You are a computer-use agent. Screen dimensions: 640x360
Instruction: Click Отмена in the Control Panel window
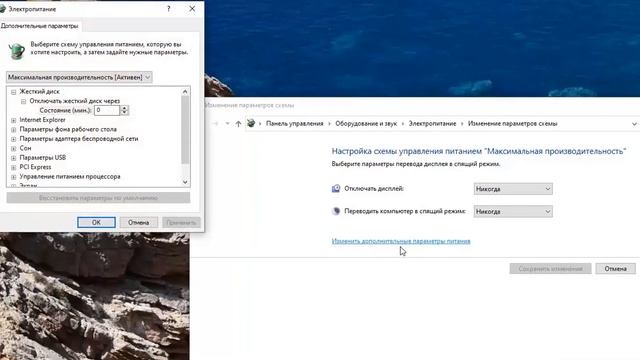tap(616, 269)
